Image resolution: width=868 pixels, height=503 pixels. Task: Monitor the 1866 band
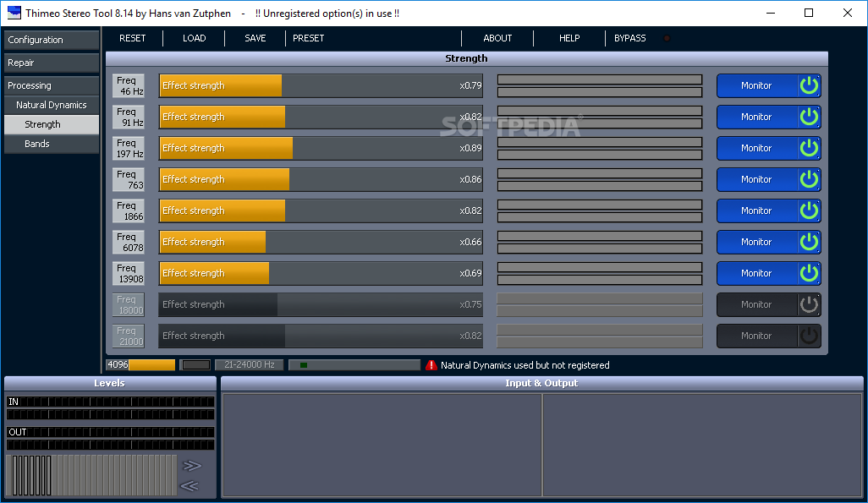pos(756,210)
